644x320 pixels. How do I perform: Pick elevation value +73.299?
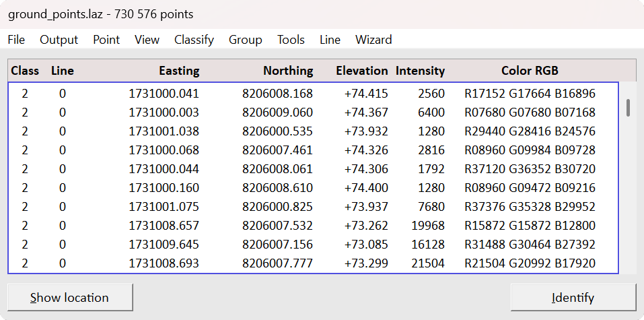[366, 263]
